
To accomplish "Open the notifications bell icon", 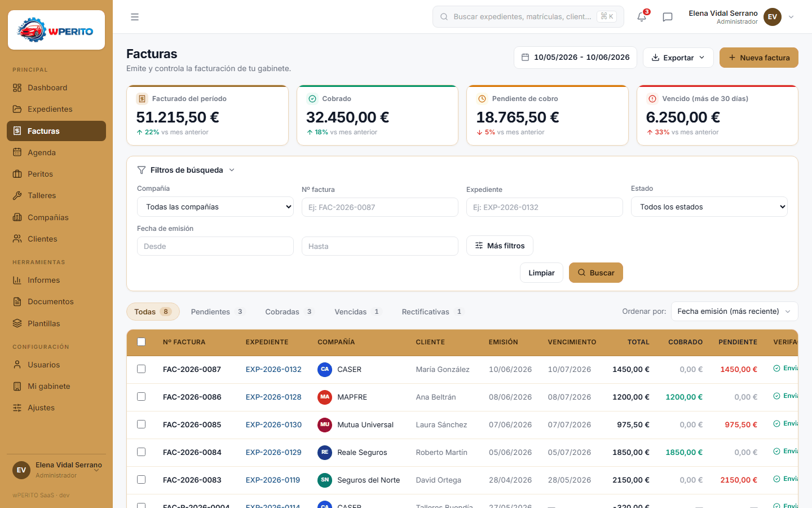I will point(642,17).
